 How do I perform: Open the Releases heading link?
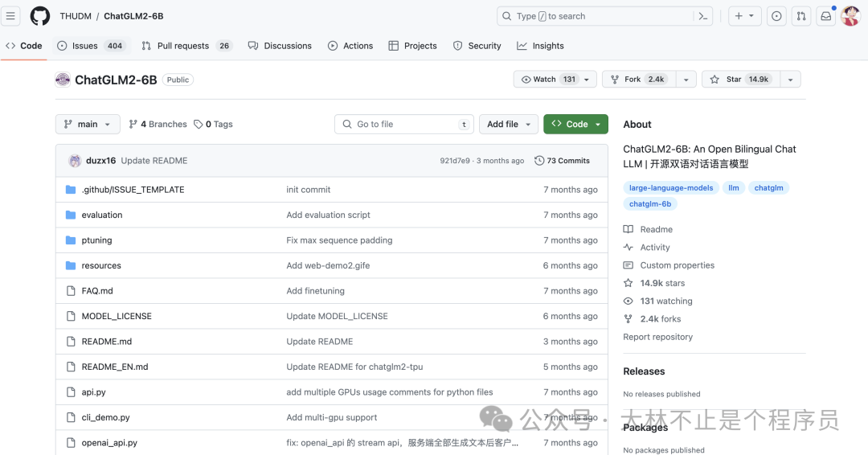pos(644,371)
